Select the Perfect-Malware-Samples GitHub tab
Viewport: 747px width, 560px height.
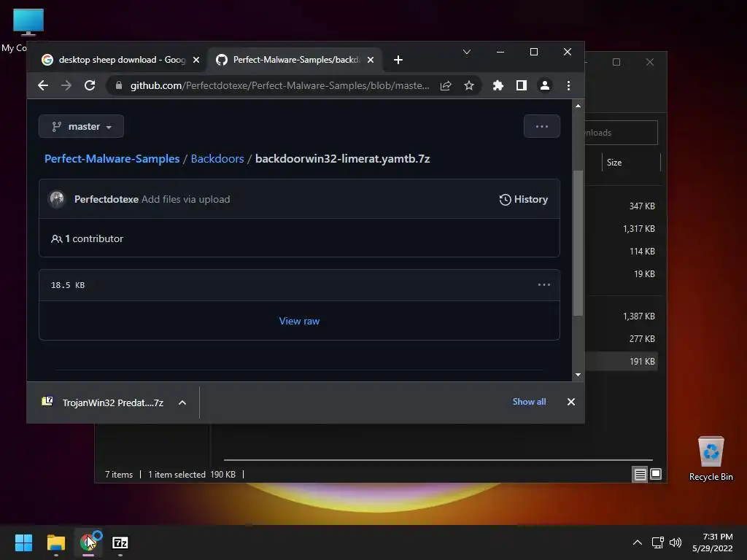pyautogui.click(x=295, y=60)
